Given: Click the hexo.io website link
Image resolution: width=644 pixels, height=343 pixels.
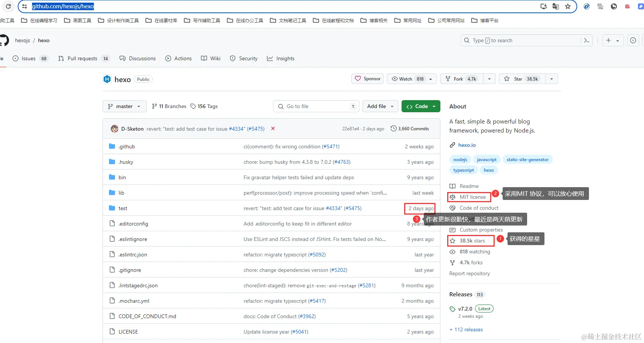Looking at the screenshot, I should click(x=467, y=145).
